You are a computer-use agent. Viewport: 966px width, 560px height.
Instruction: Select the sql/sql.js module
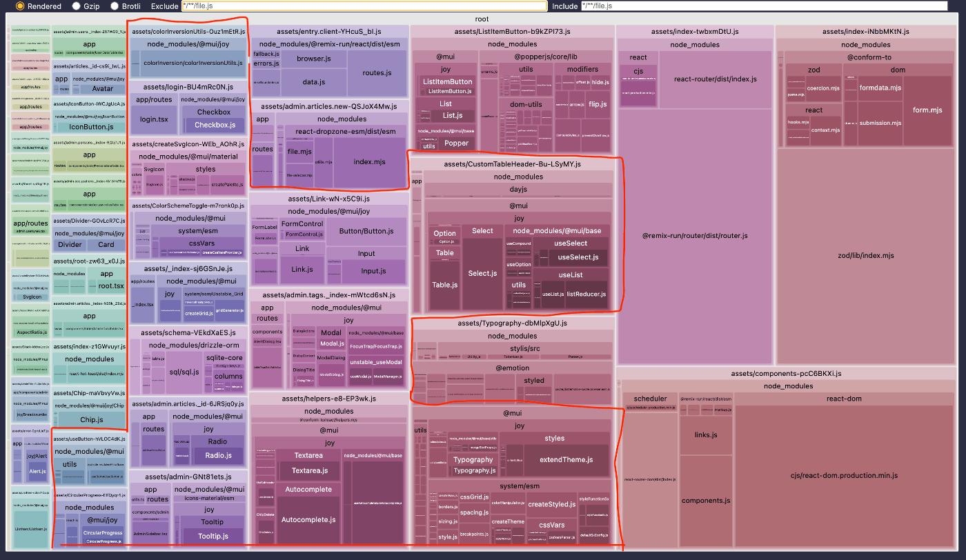click(184, 372)
